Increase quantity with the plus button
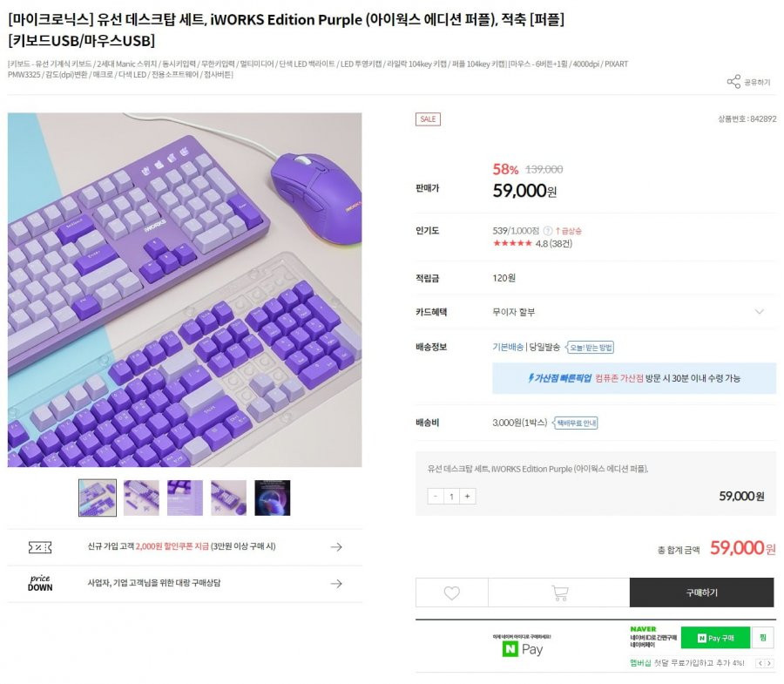The height and width of the screenshot is (684, 784). tap(468, 496)
